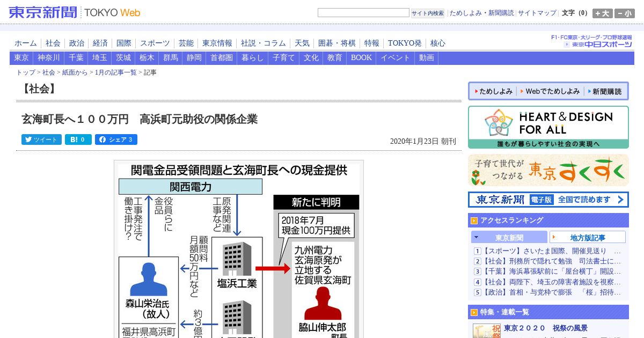Open 子育て in blue bar

[284, 58]
